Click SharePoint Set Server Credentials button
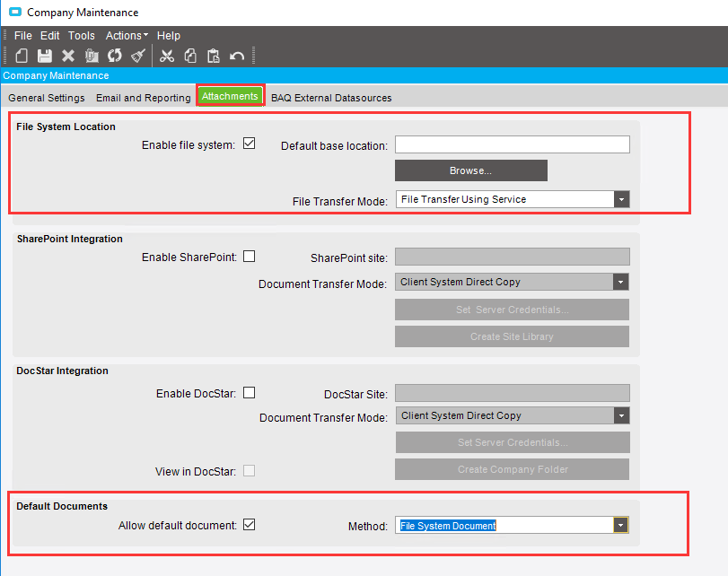Image resolution: width=728 pixels, height=576 pixels. coord(512,310)
